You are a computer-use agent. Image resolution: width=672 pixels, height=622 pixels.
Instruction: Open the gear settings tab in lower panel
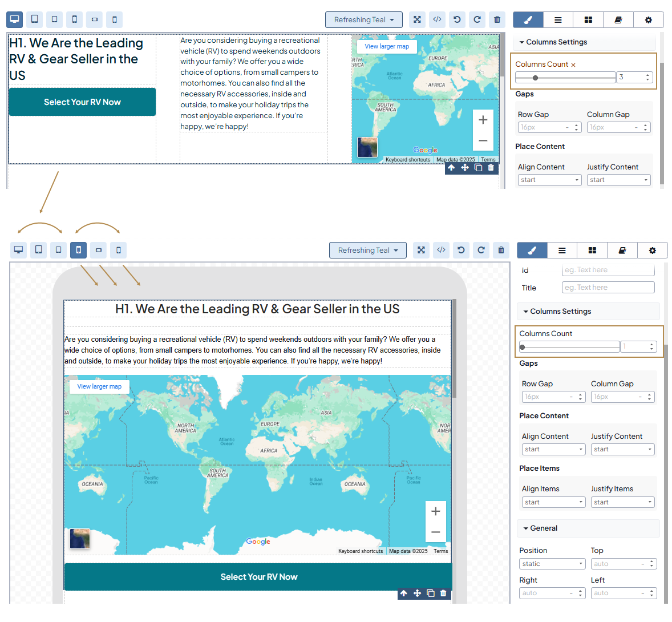[652, 250]
